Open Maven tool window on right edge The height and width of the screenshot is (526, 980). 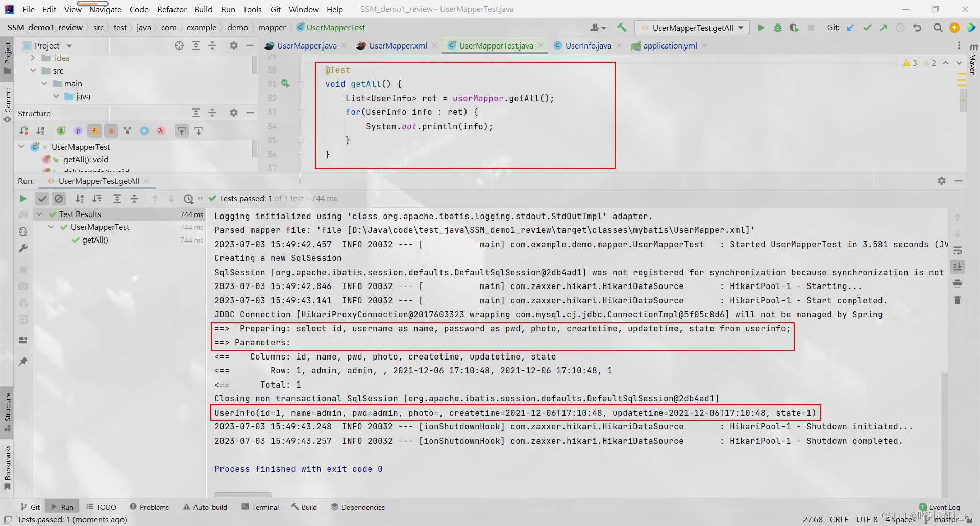pyautogui.click(x=973, y=60)
